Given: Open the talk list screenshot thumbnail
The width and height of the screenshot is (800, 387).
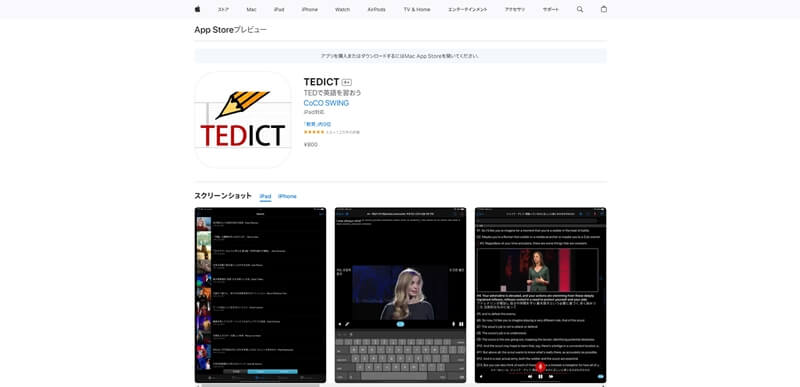Looking at the screenshot, I should pyautogui.click(x=260, y=295).
